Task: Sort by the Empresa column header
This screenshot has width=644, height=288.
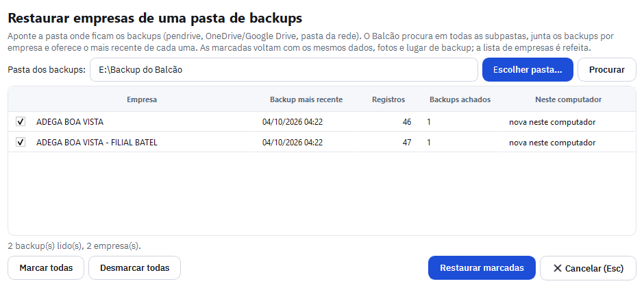Action: [x=142, y=99]
